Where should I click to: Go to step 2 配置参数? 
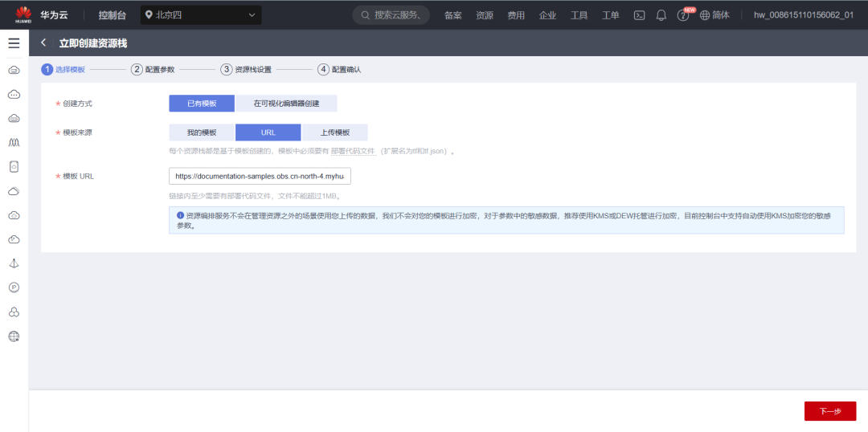(153, 70)
